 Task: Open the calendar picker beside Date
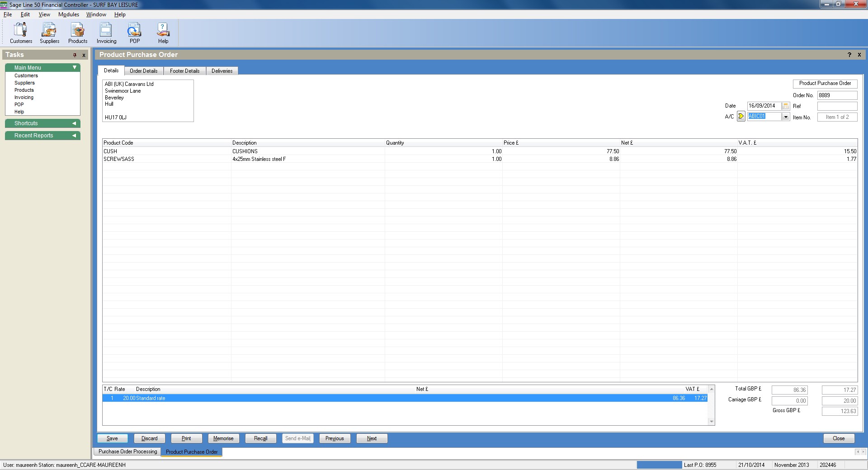click(x=786, y=106)
